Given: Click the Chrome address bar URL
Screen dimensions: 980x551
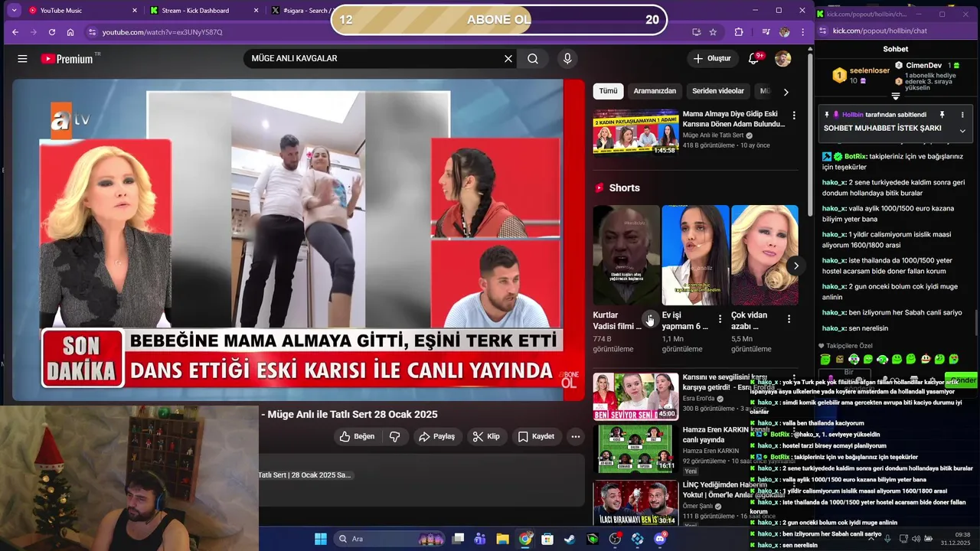Looking at the screenshot, I should click(162, 32).
